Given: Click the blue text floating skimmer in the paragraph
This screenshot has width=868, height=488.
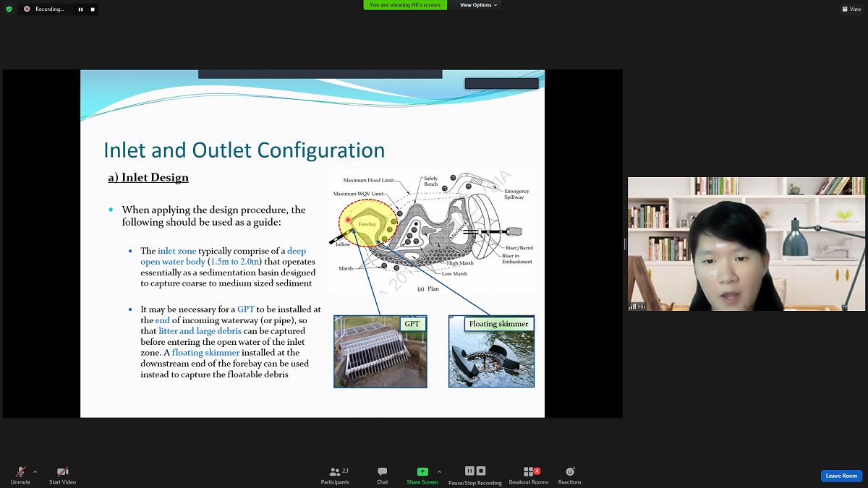Looking at the screenshot, I should coord(205,352).
